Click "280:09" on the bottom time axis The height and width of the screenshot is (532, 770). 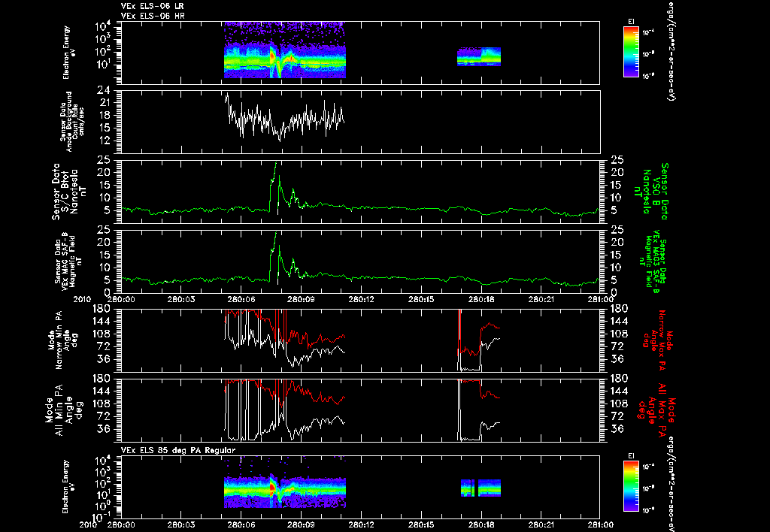pos(301,524)
